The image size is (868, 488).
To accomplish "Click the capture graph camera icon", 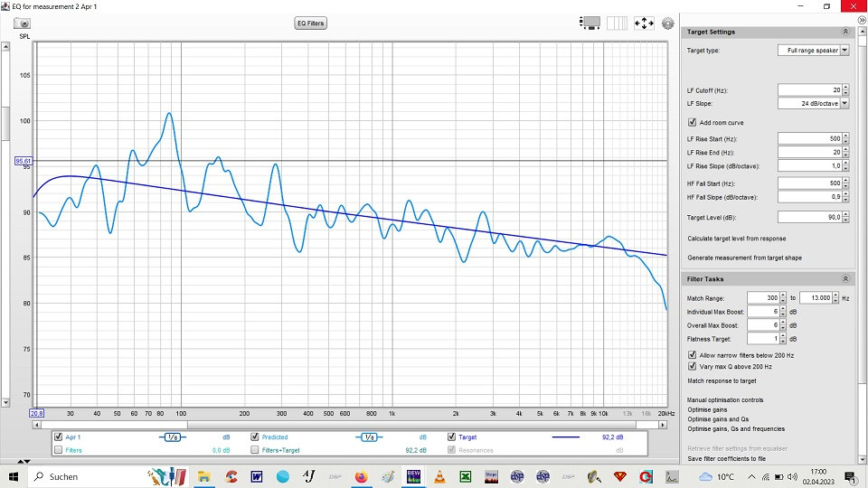I will coord(24,23).
